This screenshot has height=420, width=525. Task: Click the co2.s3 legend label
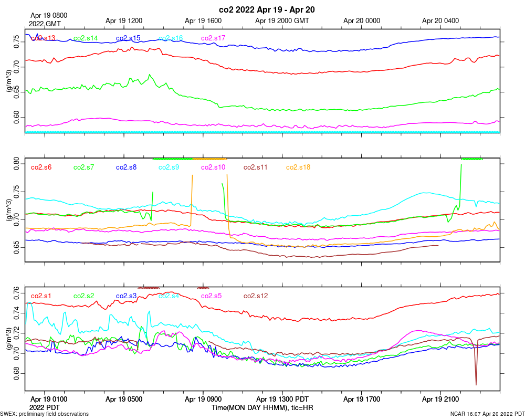tap(126, 296)
